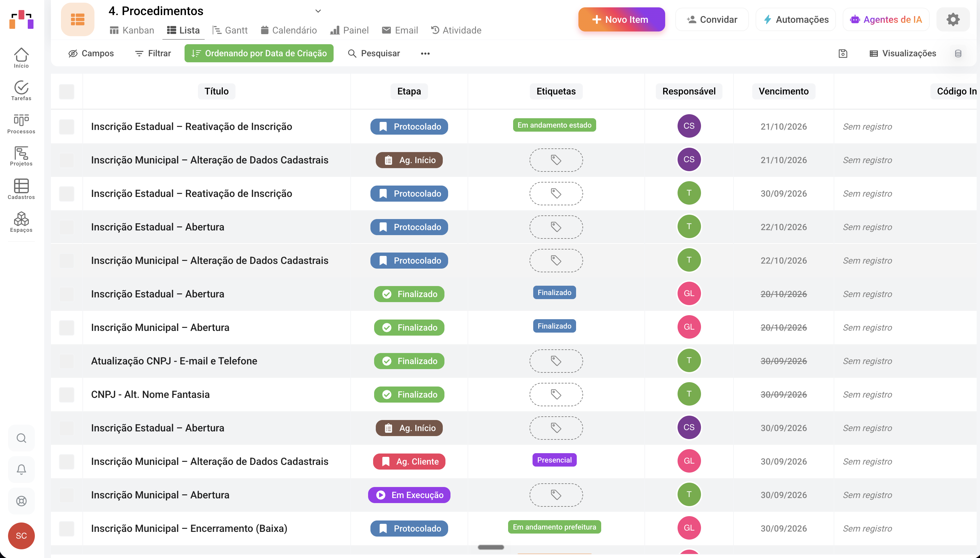Switch to the Painel tab
980x558 pixels.
point(349,30)
